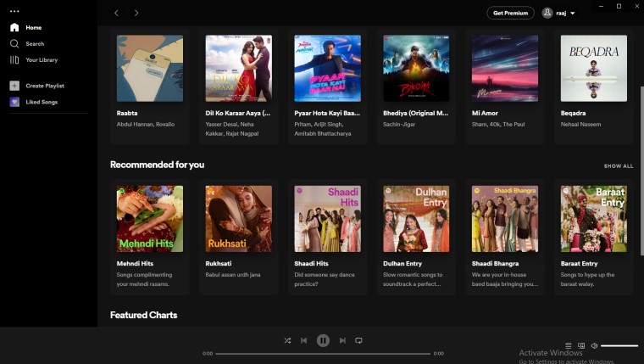This screenshot has width=644, height=364.
Task: Open Your Library
Action: 34,60
